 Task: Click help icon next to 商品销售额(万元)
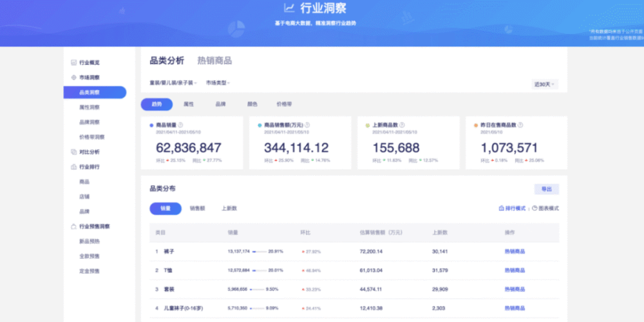tap(307, 125)
